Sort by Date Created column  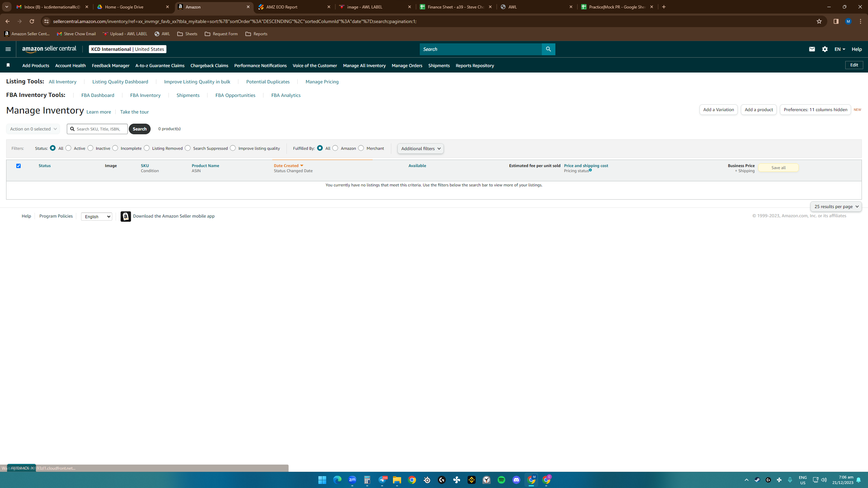[x=289, y=166]
